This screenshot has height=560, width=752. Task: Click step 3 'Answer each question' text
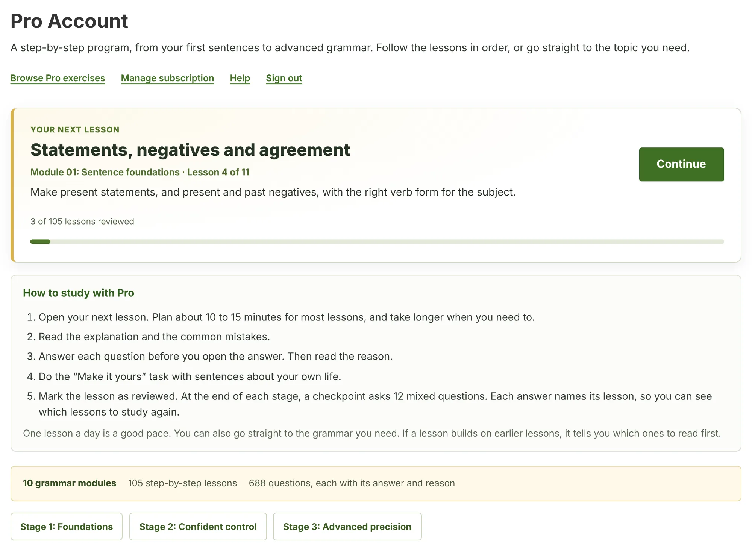(x=215, y=356)
